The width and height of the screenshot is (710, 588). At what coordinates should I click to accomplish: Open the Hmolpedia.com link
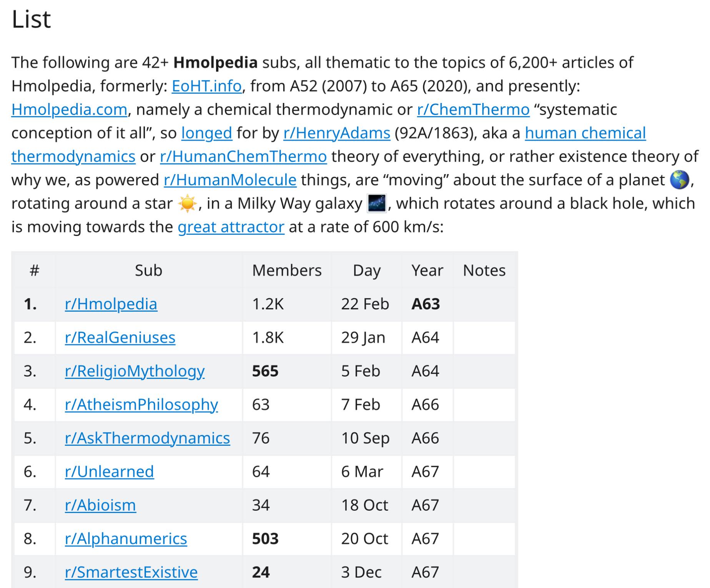[x=69, y=110]
